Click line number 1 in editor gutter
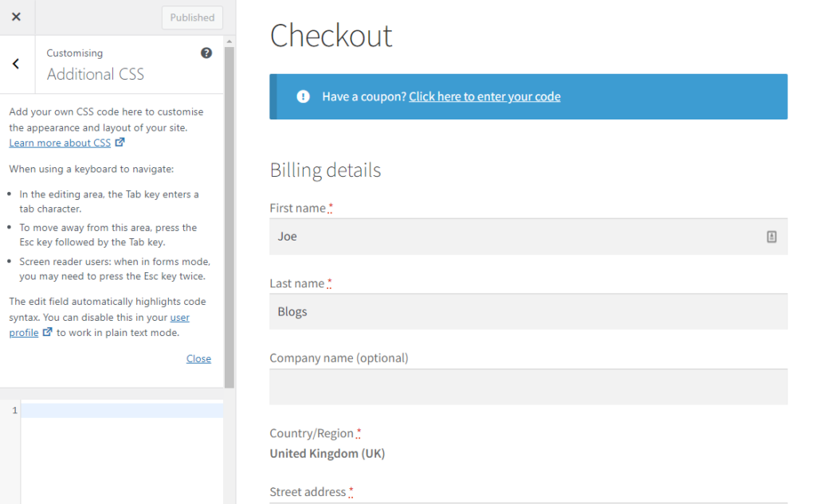The width and height of the screenshot is (816, 504). click(14, 410)
